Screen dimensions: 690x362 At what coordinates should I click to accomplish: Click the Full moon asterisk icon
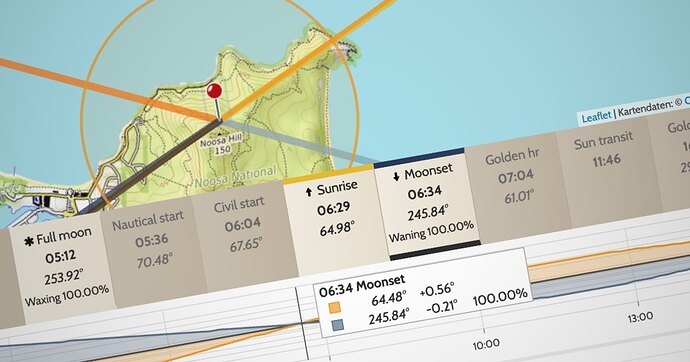(29, 241)
